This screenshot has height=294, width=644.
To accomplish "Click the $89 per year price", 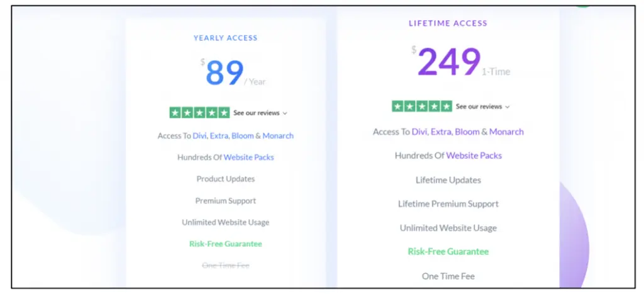I will click(225, 72).
